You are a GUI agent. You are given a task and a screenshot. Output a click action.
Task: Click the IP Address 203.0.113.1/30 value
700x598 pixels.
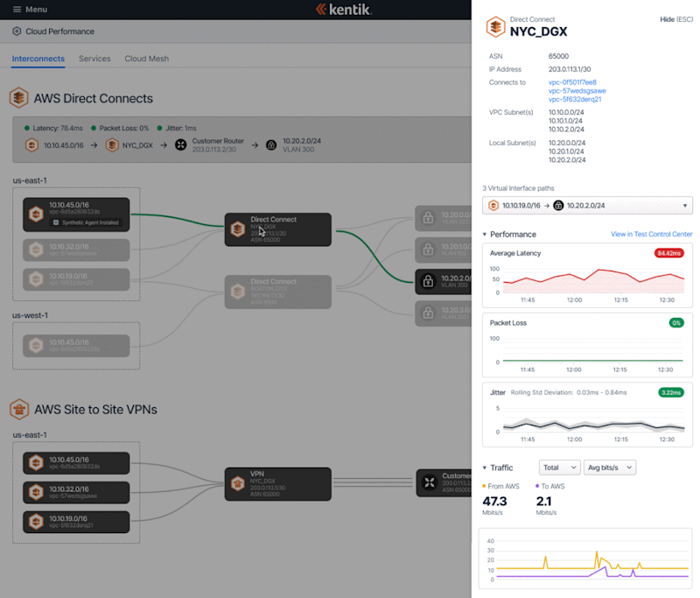(570, 69)
